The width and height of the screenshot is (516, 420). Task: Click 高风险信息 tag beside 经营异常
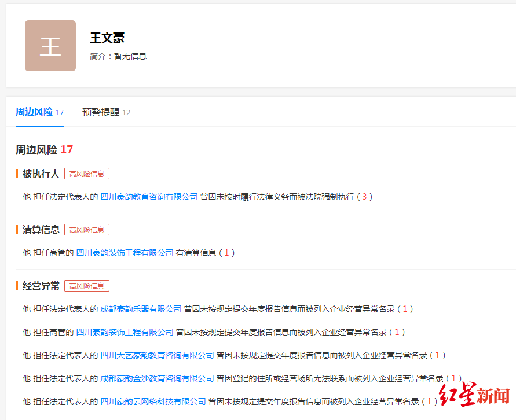point(87,286)
